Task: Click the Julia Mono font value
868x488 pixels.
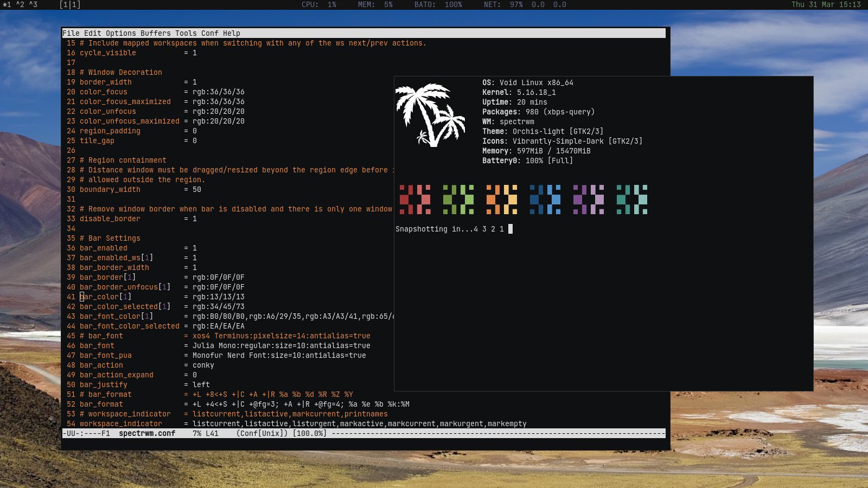Action: click(282, 345)
